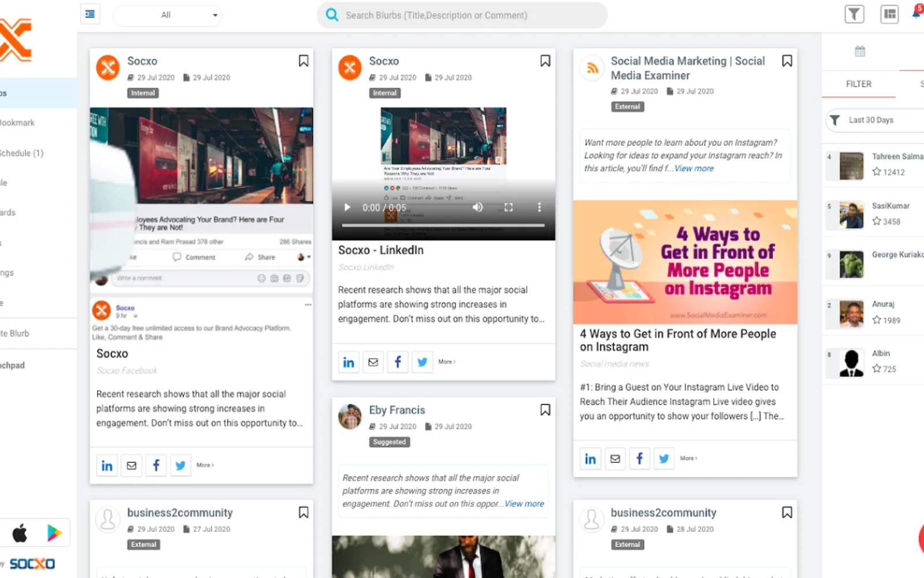This screenshot has width=924, height=578.
Task: Open the filter funnel icon in top bar
Action: pyautogui.click(x=854, y=14)
